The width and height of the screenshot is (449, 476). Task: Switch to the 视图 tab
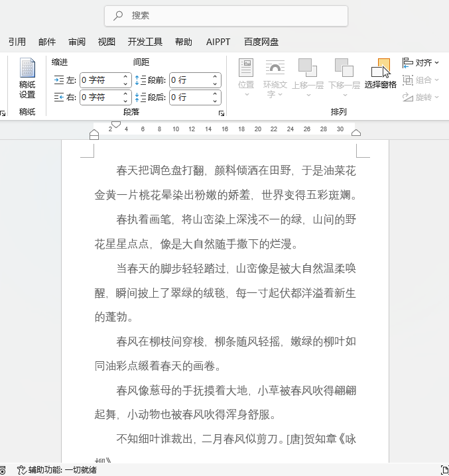(107, 42)
